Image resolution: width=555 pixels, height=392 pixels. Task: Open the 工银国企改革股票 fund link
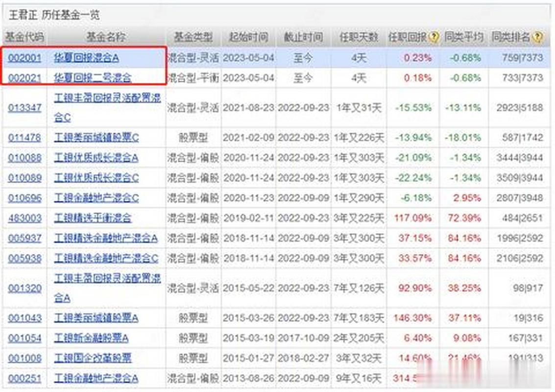pos(93,358)
